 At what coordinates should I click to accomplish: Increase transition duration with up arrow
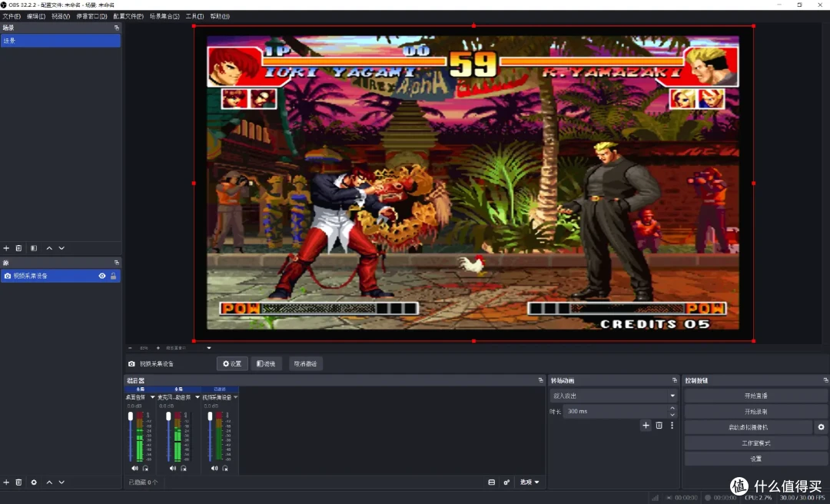pos(672,408)
